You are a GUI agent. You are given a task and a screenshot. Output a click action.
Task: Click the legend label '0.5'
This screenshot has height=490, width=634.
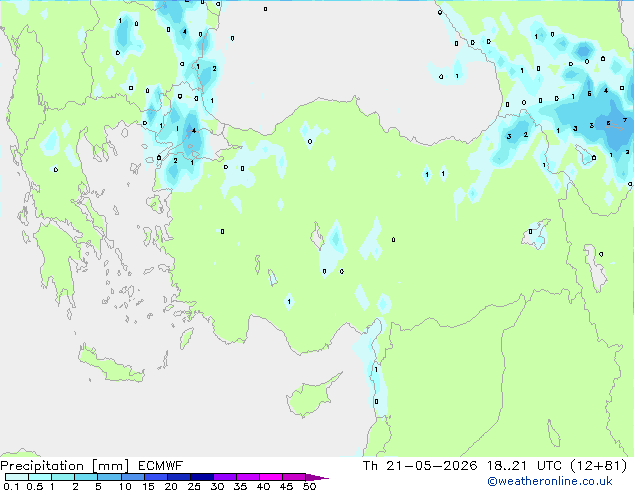pyautogui.click(x=34, y=486)
